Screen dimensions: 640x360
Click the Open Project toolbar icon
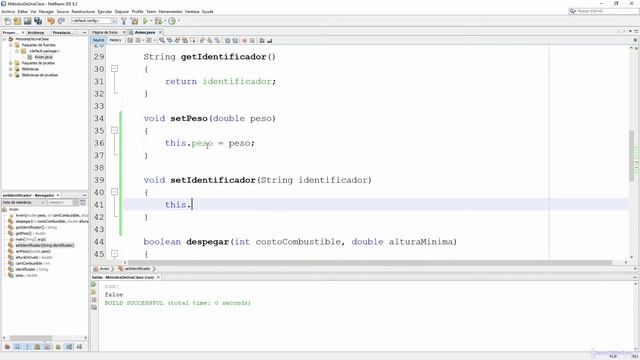click(x=27, y=21)
